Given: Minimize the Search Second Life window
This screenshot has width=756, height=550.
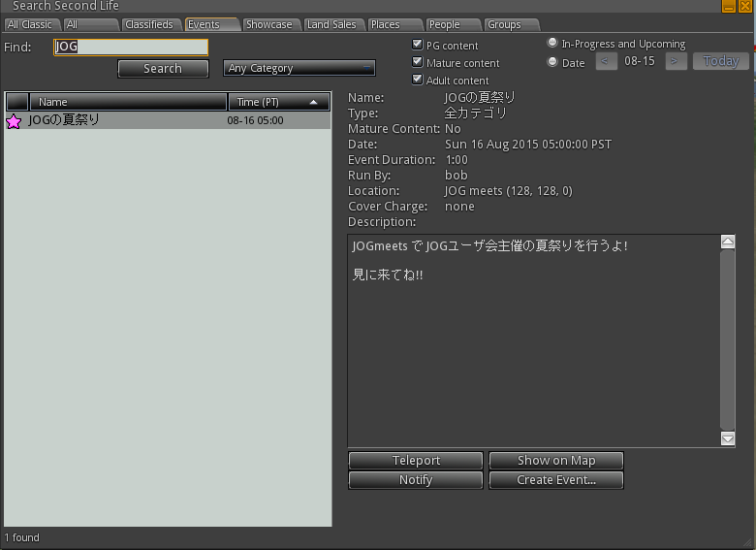Looking at the screenshot, I should [x=729, y=6].
